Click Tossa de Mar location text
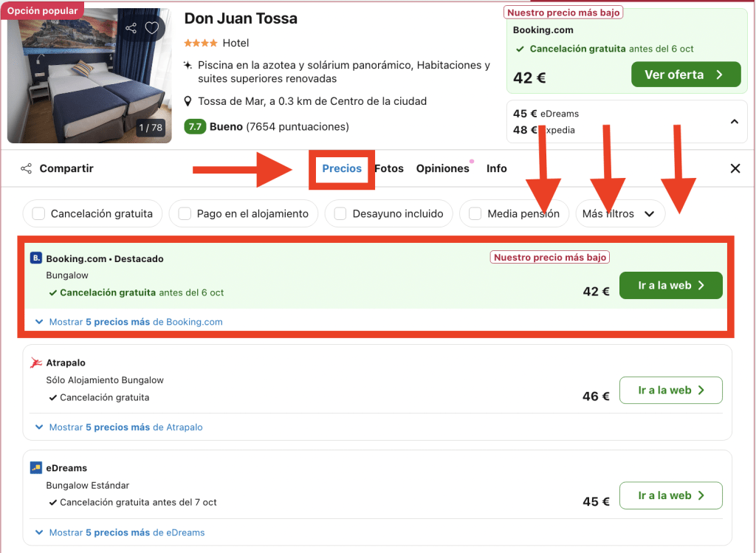Screen dimensions: 756x553 [312, 101]
